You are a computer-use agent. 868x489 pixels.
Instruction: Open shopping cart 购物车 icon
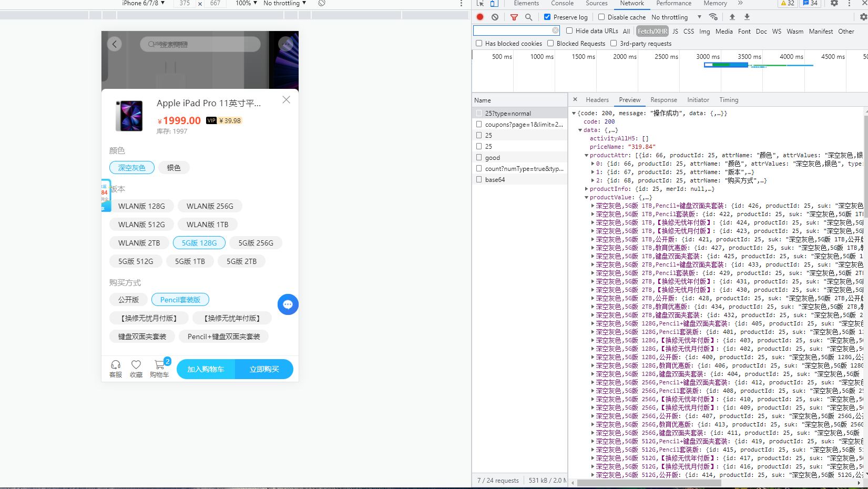pyautogui.click(x=160, y=369)
